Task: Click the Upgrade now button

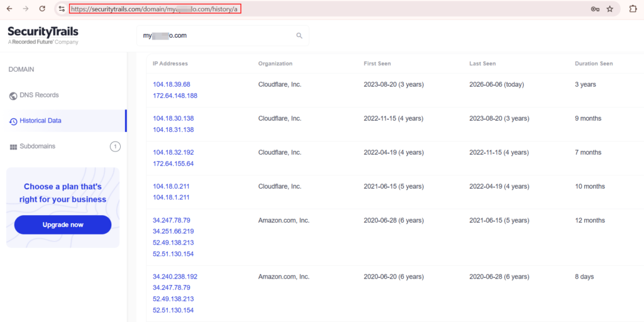Action: pyautogui.click(x=63, y=225)
